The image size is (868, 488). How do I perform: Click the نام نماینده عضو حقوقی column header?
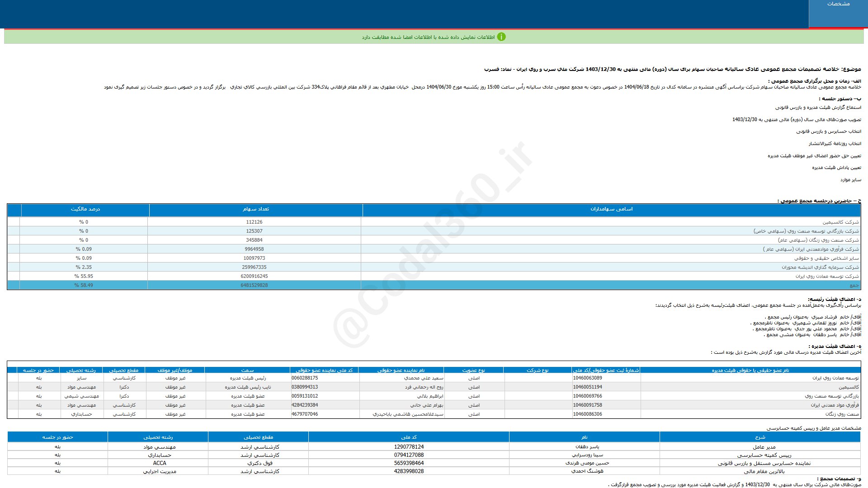(x=401, y=370)
